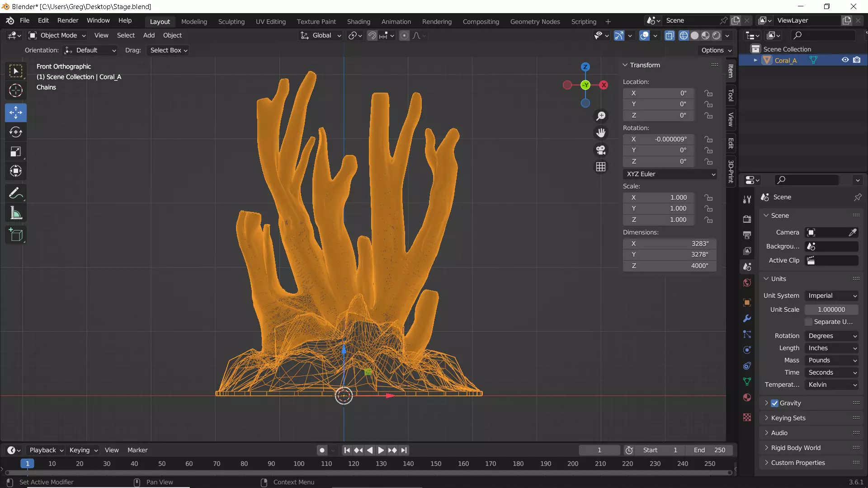Switch to the Modeling workspace tab
The image size is (868, 488).
click(194, 21)
